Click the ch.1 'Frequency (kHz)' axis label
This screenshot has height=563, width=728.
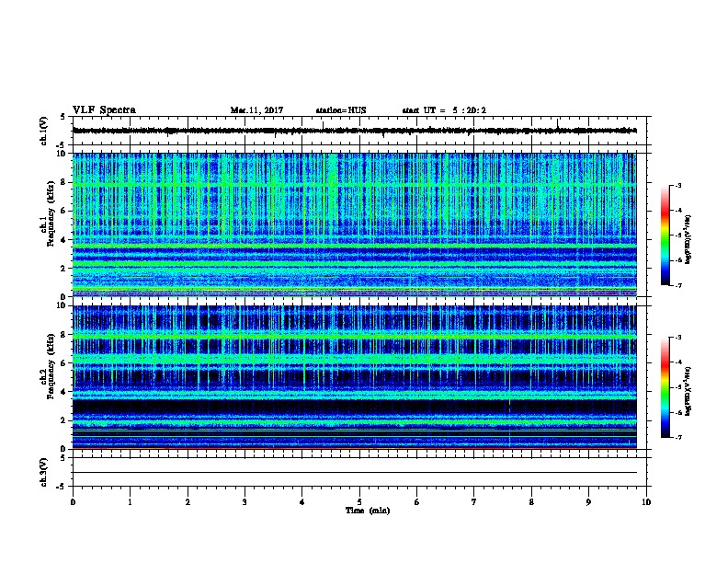(51, 213)
